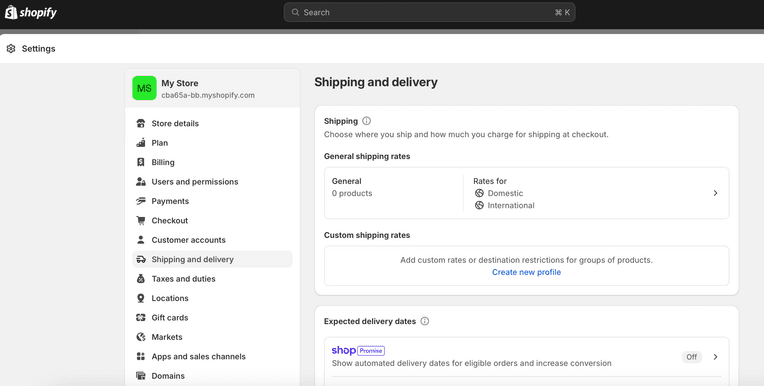This screenshot has height=386, width=764.
Task: Open Checkout settings
Action: [x=212, y=220]
